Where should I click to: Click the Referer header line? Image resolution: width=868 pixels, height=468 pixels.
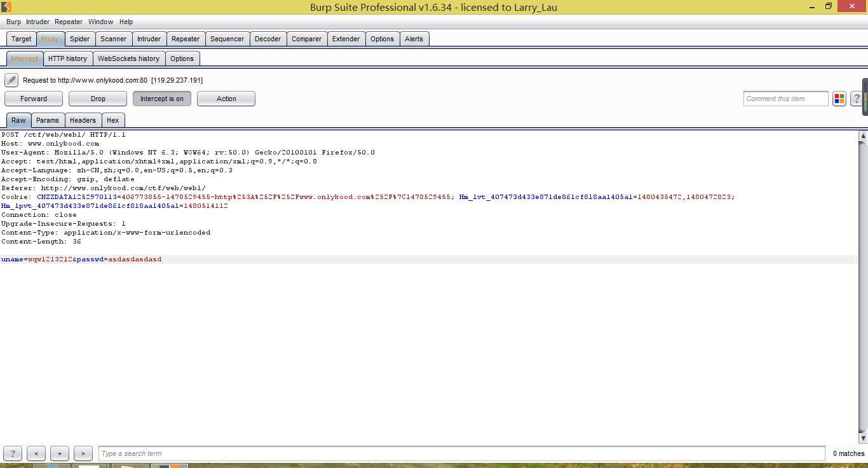pos(104,188)
